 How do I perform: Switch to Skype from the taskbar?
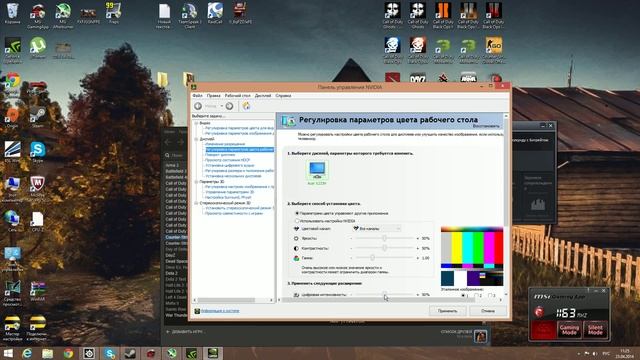(x=109, y=353)
